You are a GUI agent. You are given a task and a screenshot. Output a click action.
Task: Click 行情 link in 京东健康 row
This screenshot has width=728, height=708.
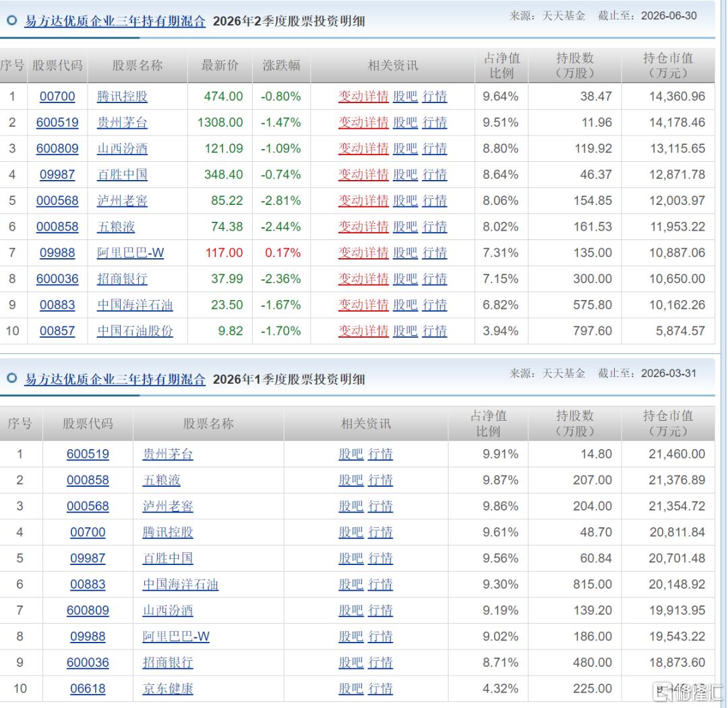click(380, 688)
